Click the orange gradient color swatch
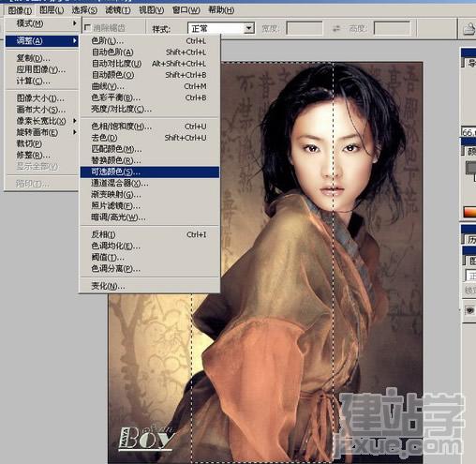The image size is (476, 464). tap(469, 212)
